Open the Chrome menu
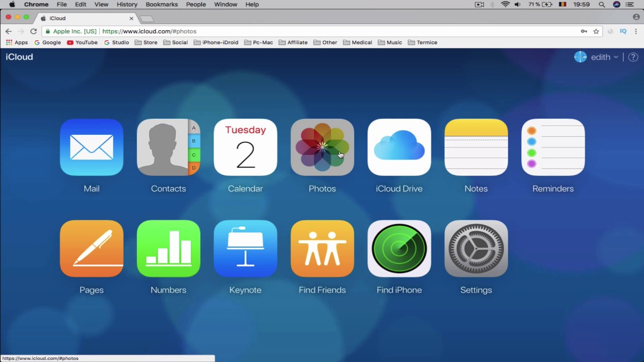This screenshot has height=362, width=644. point(36,5)
